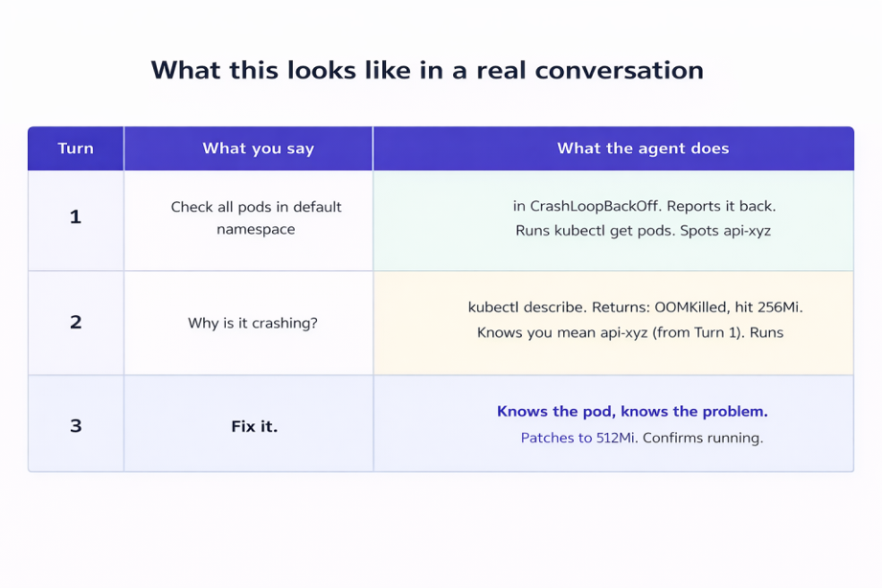This screenshot has width=882, height=588.
Task: Click 'Check all pods in default namespace' text
Action: [x=256, y=217]
